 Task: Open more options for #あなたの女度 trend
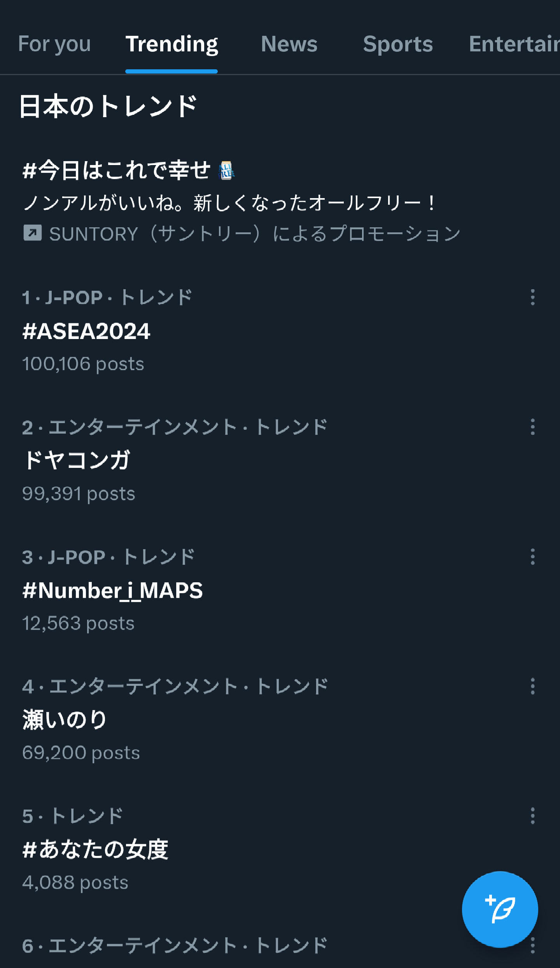point(532,816)
